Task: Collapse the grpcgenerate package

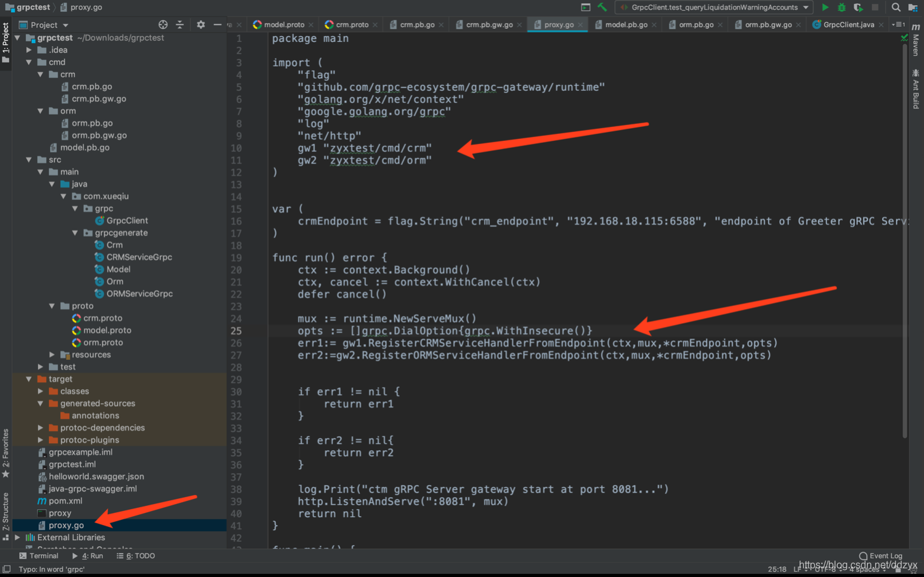Action: (x=75, y=233)
